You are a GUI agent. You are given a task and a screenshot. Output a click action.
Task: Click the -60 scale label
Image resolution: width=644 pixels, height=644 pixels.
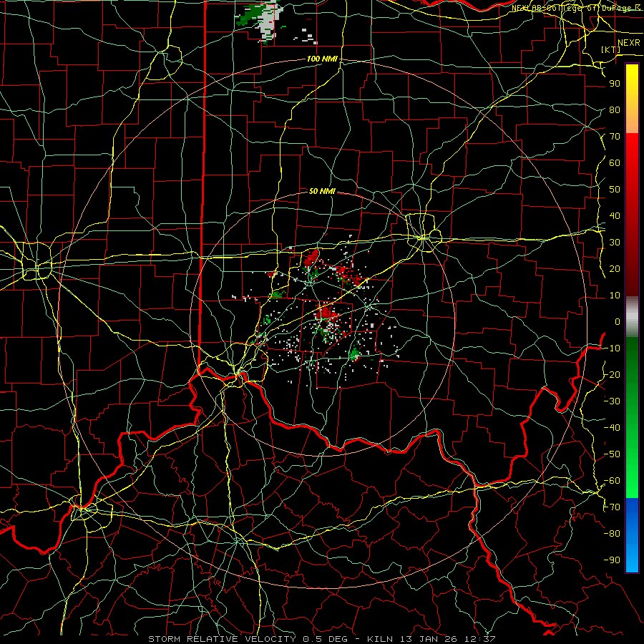pyautogui.click(x=612, y=481)
